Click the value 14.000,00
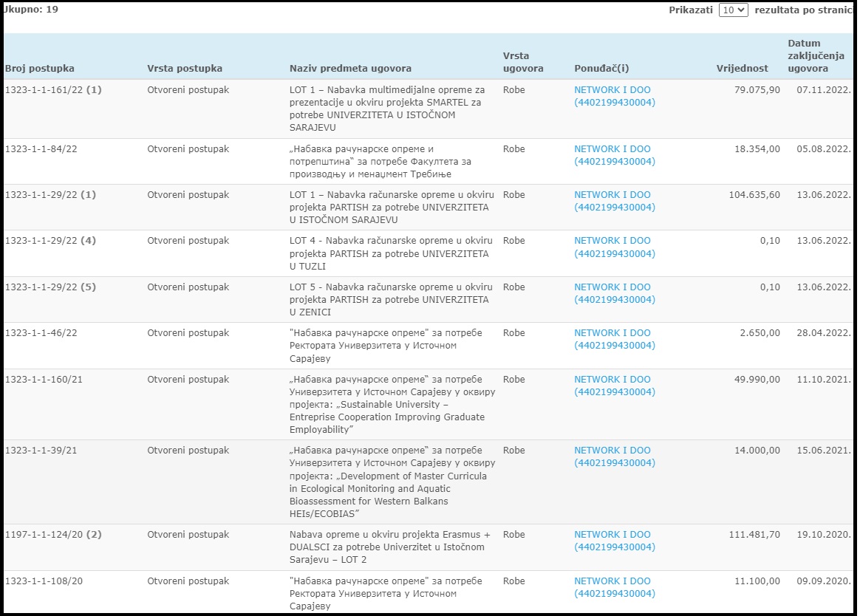 (x=757, y=451)
